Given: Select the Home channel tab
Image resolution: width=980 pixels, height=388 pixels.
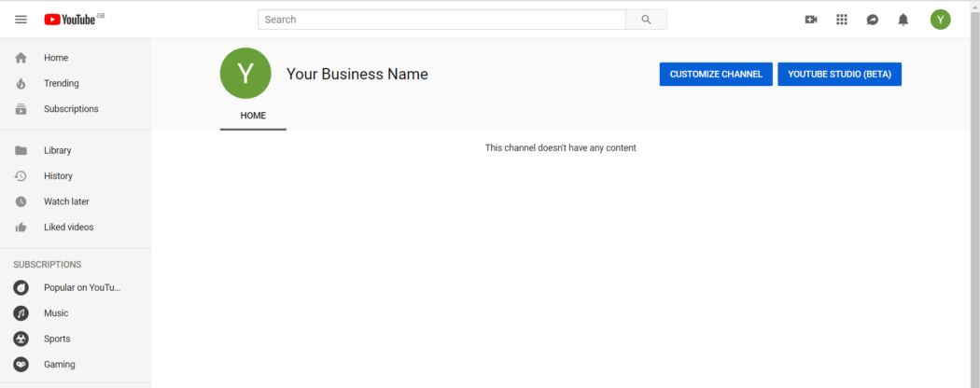Looking at the screenshot, I should 253,116.
